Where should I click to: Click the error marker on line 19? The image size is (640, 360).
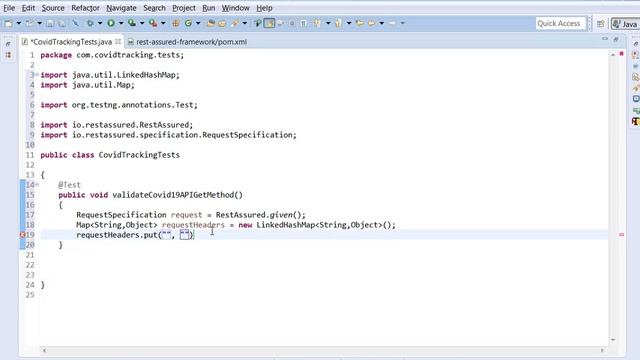23,235
